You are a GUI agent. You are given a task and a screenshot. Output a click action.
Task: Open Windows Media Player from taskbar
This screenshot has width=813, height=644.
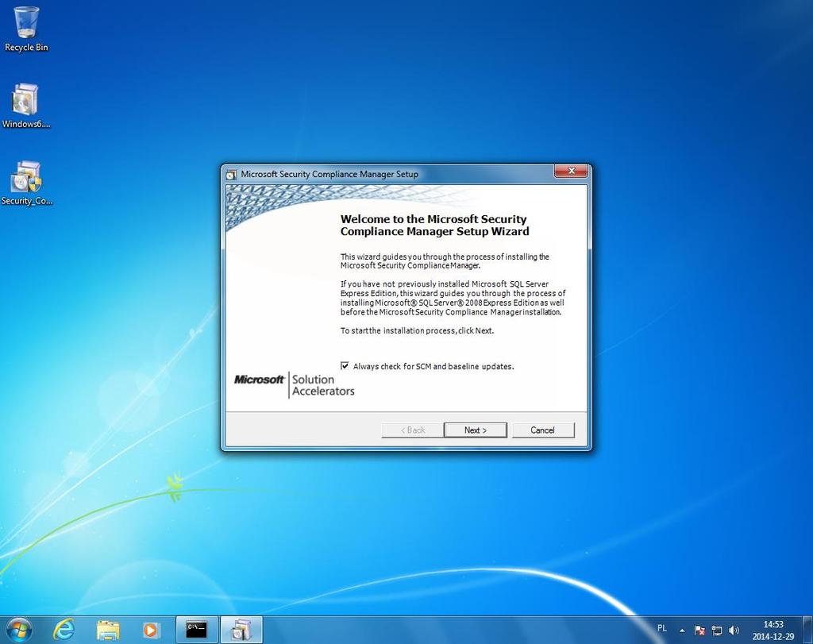(150, 630)
